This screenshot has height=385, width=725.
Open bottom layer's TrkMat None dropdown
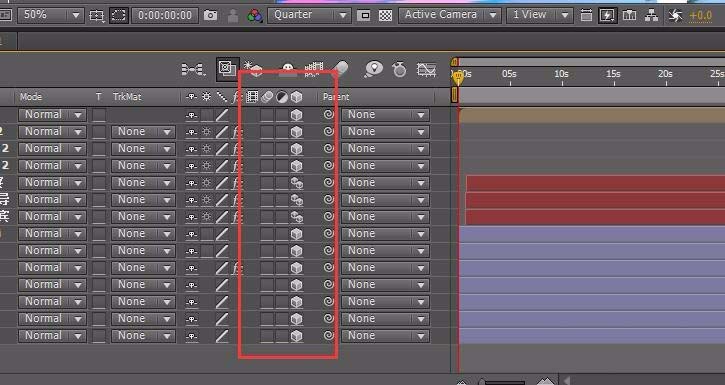point(143,336)
